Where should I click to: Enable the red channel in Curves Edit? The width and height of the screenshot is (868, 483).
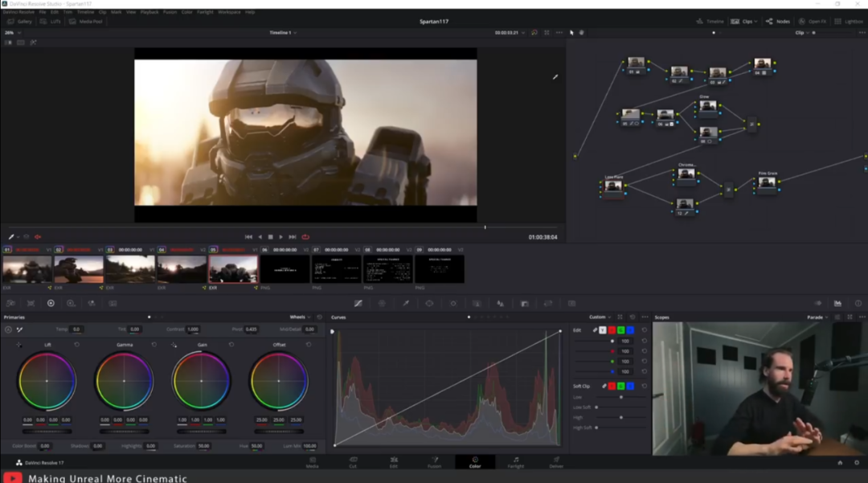click(612, 330)
